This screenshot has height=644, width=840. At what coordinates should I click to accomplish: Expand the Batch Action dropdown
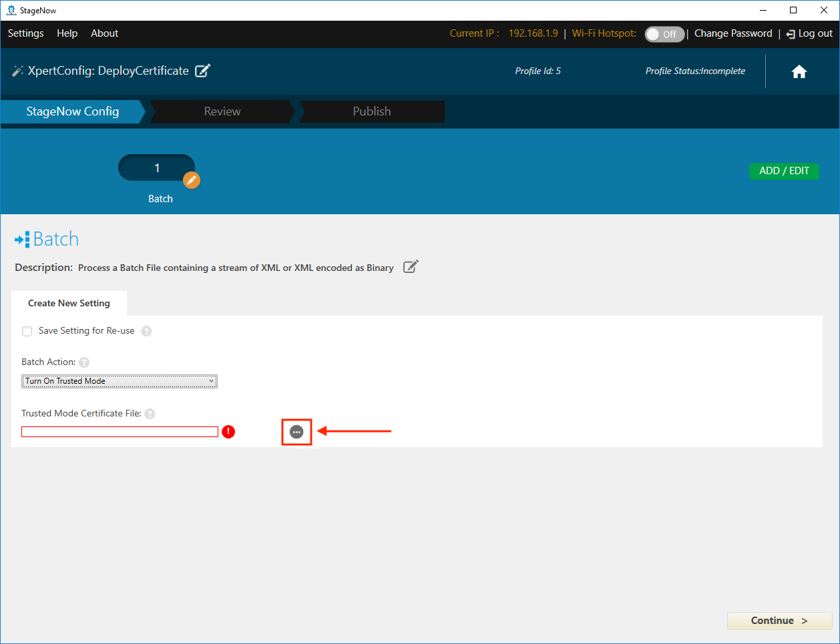point(120,381)
